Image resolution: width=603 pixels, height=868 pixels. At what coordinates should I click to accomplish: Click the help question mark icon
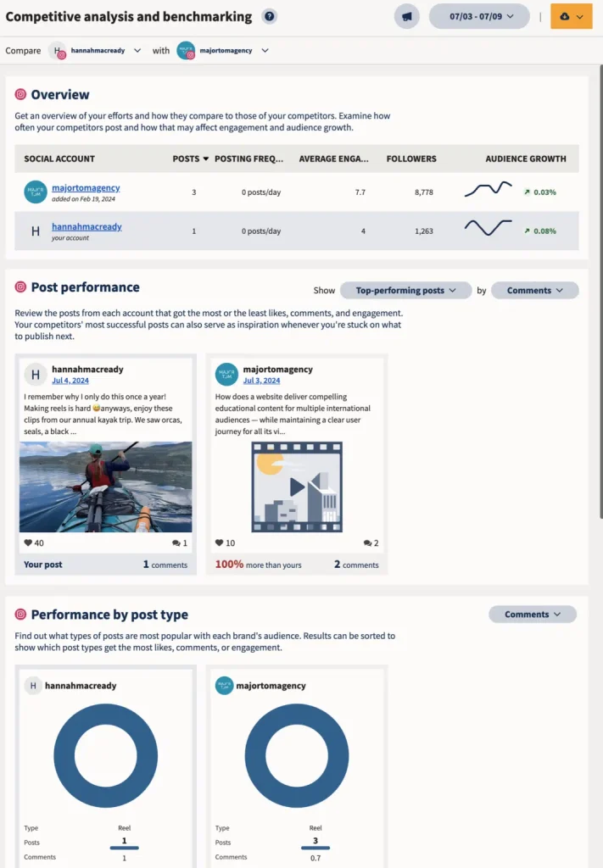click(269, 16)
